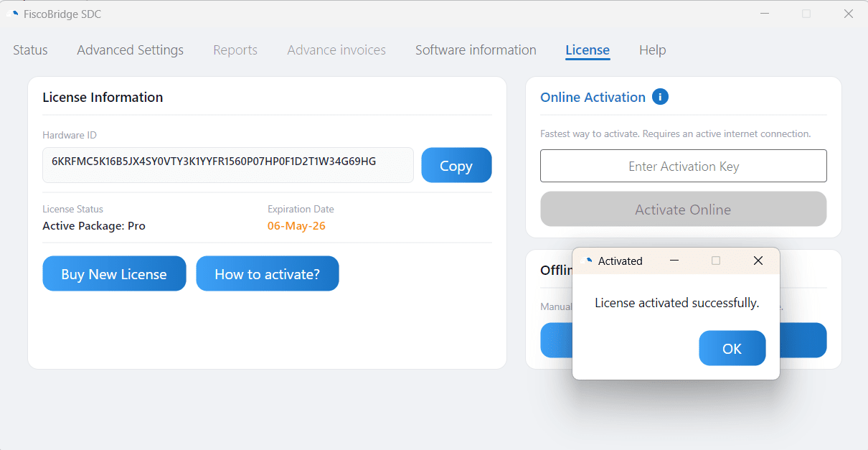Copy the Hardware ID with Copy button
This screenshot has width=868, height=450.
point(456,165)
